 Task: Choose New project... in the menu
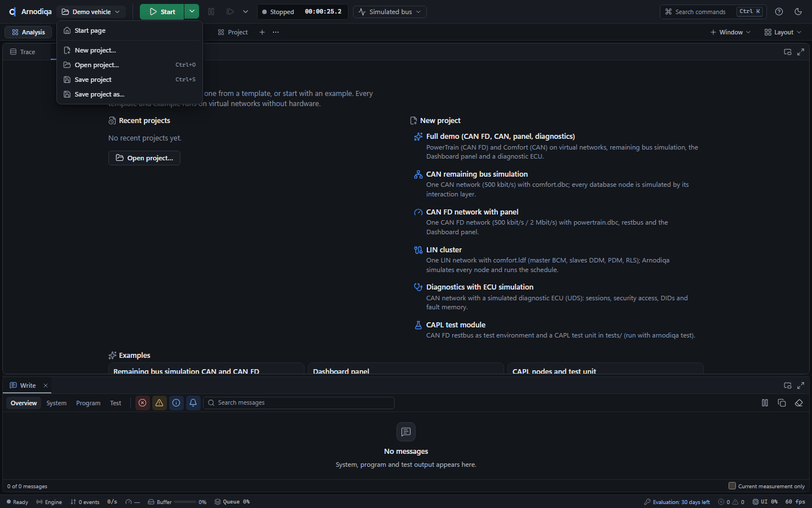click(130, 50)
